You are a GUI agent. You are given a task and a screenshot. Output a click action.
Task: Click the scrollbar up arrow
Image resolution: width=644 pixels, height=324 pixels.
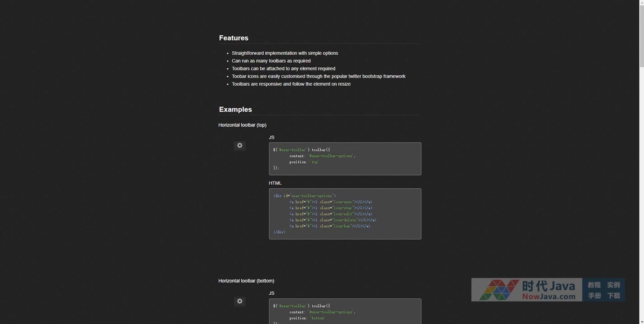pos(641,3)
